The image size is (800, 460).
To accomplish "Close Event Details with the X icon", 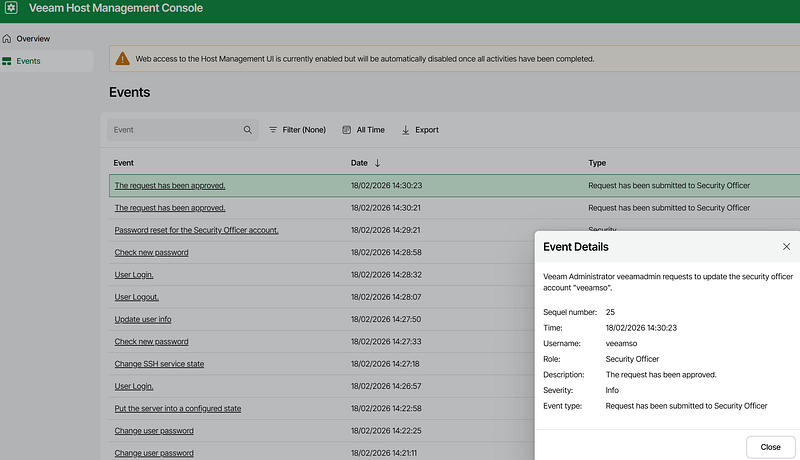I will pyautogui.click(x=786, y=246).
